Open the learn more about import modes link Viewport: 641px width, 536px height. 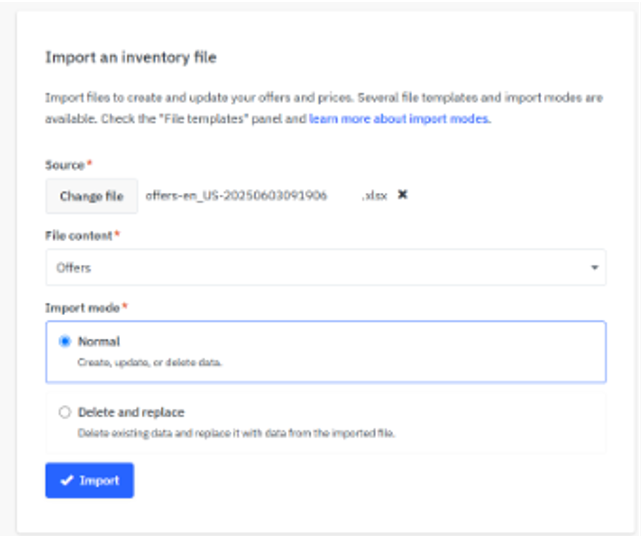(x=400, y=119)
